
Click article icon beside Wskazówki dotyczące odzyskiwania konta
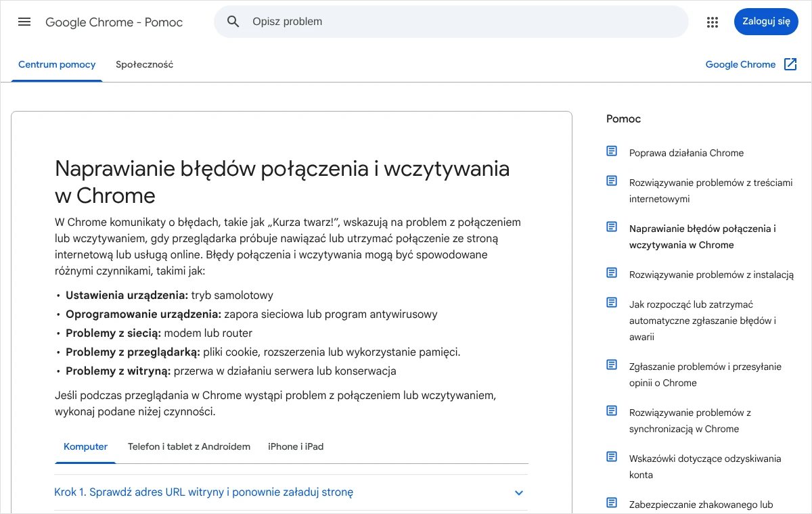point(612,457)
